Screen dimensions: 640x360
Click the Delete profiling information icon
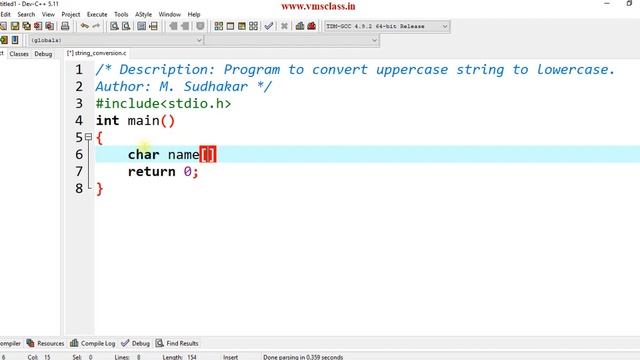point(311,26)
